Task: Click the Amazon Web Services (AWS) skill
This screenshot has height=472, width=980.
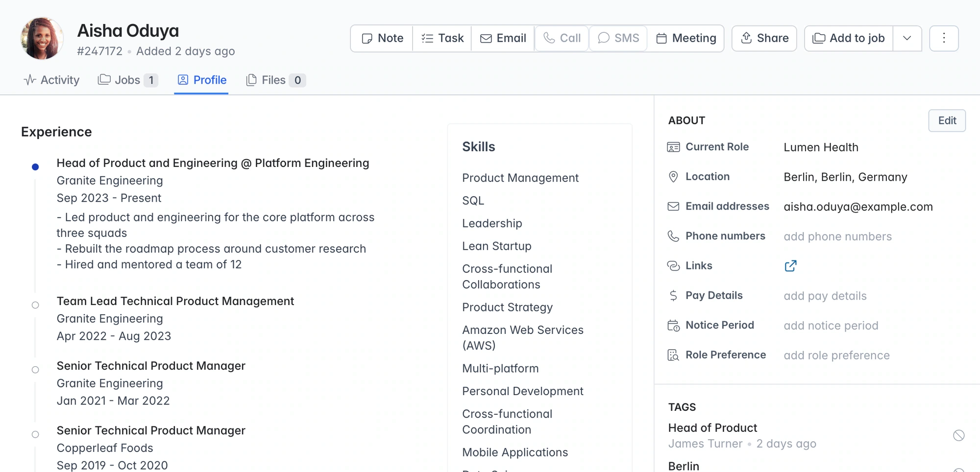Action: click(523, 338)
